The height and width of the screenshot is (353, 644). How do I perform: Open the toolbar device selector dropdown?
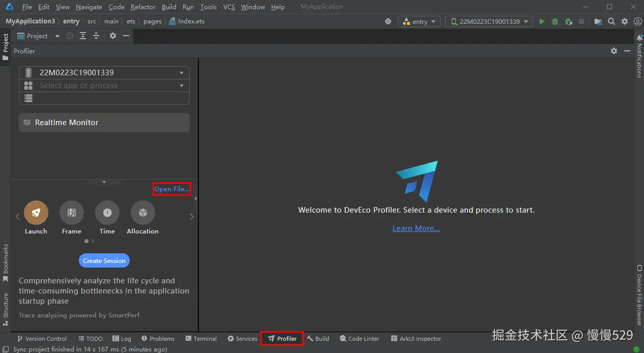pos(489,21)
